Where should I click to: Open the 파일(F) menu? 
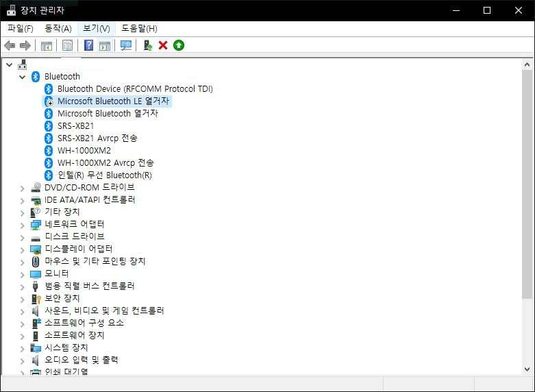coord(21,28)
